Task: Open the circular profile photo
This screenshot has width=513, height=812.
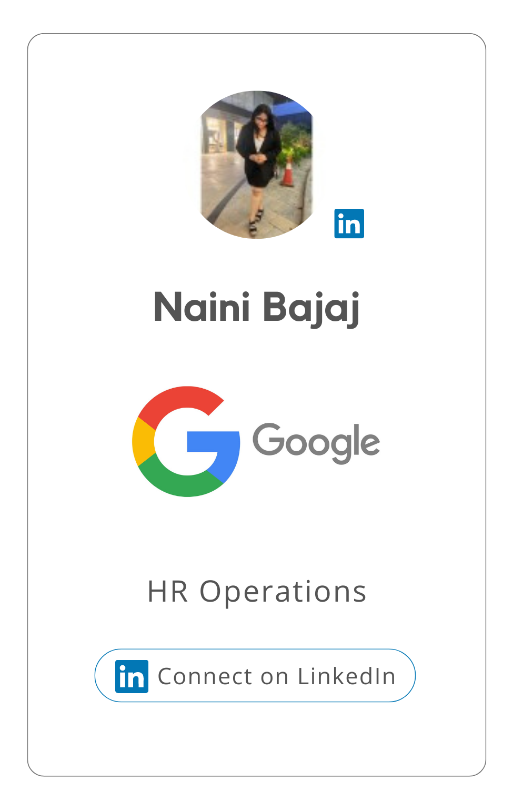Action: (x=257, y=165)
